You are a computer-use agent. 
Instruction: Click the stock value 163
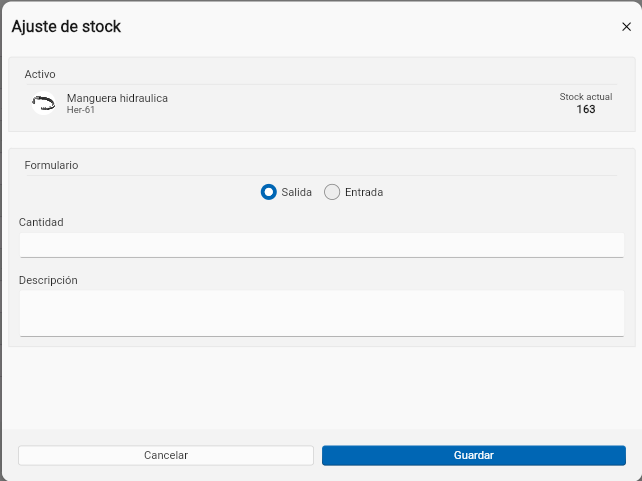point(586,109)
